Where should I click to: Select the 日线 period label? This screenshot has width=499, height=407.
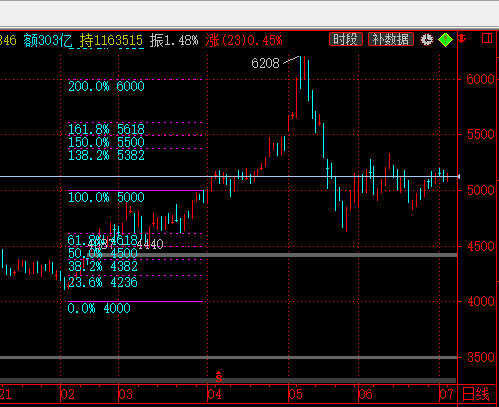(x=476, y=394)
